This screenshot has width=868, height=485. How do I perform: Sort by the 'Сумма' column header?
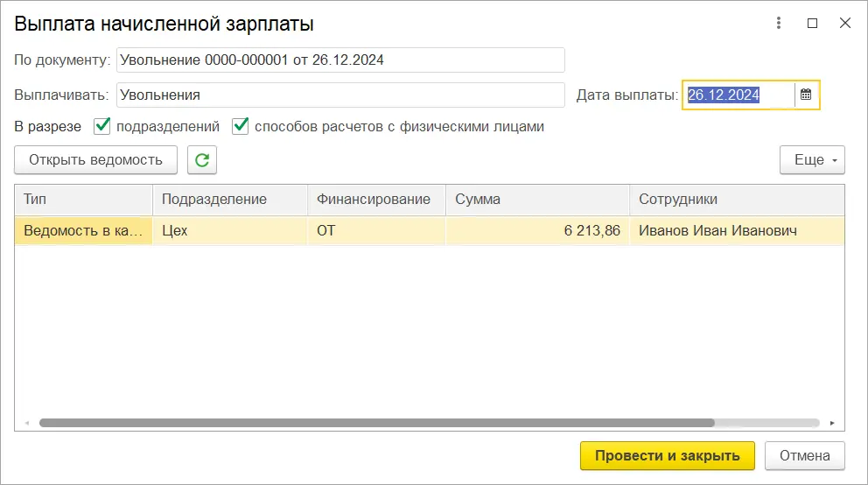point(536,199)
